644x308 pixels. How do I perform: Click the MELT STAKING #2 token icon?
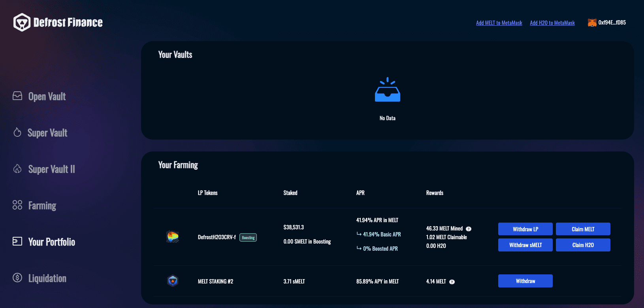(x=173, y=281)
